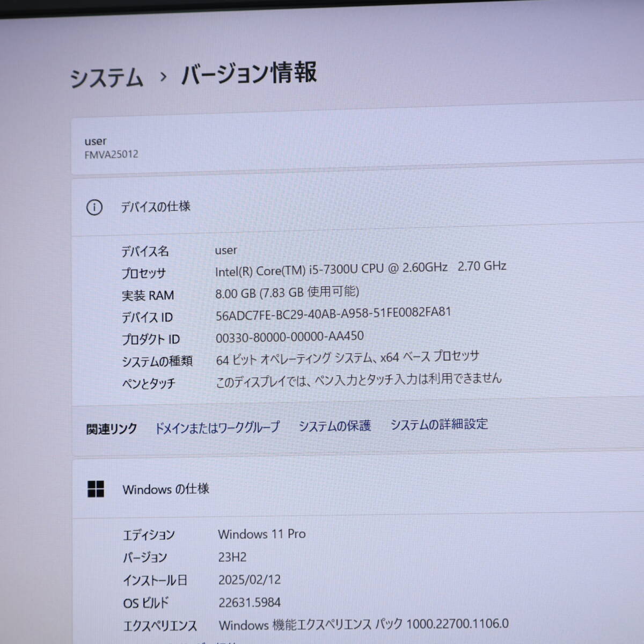Select edition value Windows 11 Pro
644x644 pixels.
pyautogui.click(x=262, y=534)
